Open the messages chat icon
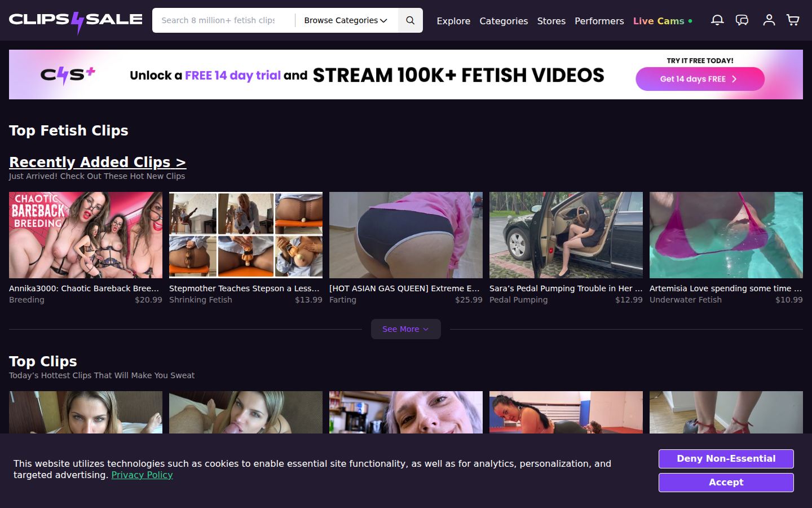 [x=742, y=20]
